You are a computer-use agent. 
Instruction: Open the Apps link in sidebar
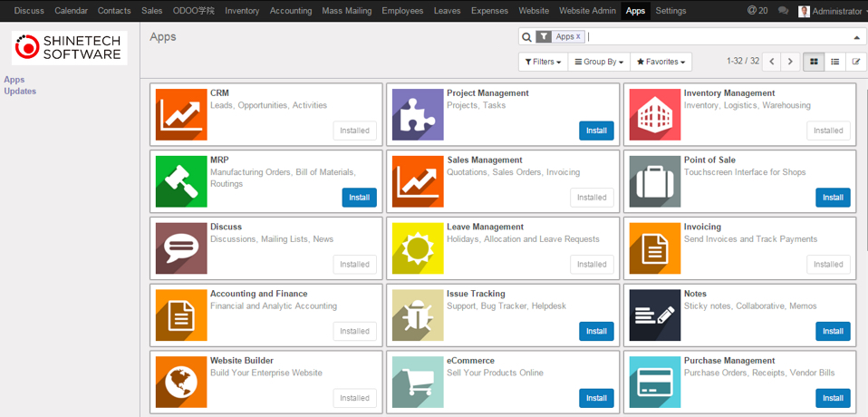pyautogui.click(x=14, y=80)
